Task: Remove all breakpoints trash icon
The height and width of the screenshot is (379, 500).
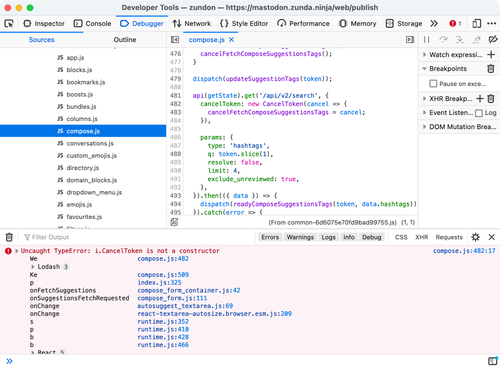Action: coord(491,69)
